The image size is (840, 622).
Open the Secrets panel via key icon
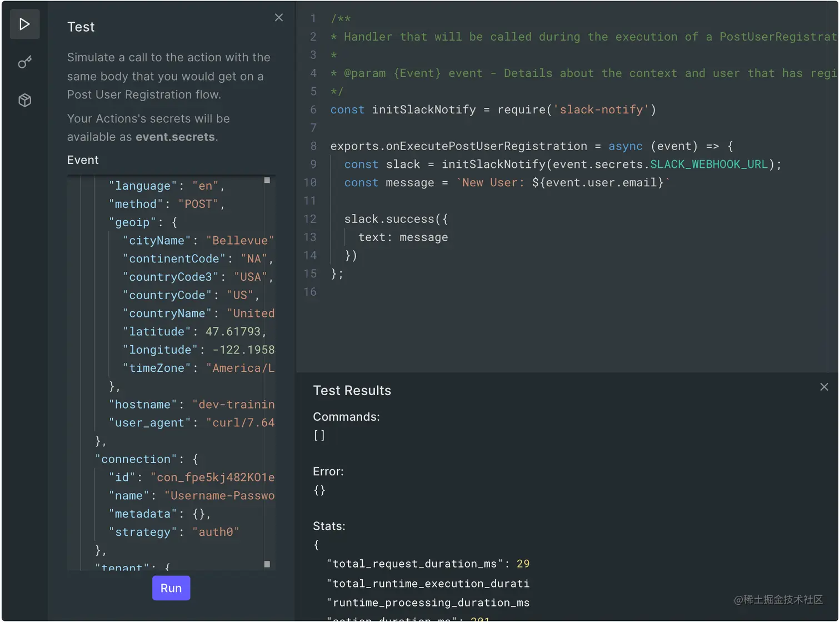click(x=24, y=62)
